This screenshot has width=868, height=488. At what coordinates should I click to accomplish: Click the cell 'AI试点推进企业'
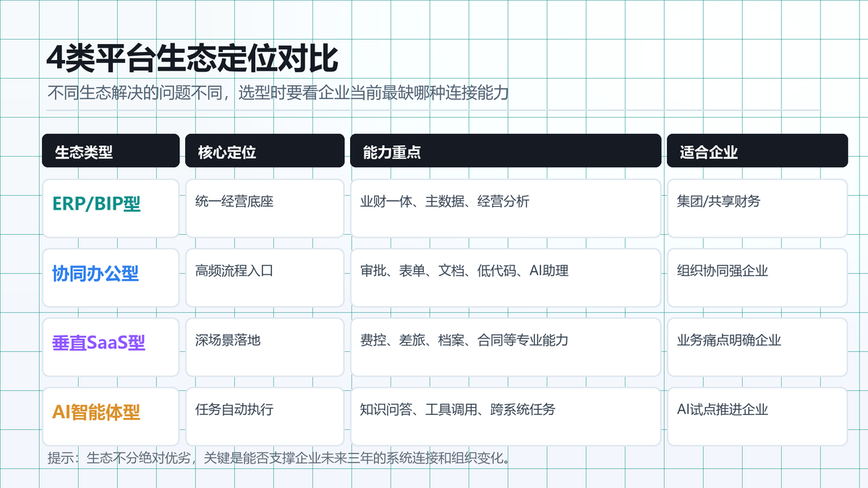pyautogui.click(x=757, y=416)
